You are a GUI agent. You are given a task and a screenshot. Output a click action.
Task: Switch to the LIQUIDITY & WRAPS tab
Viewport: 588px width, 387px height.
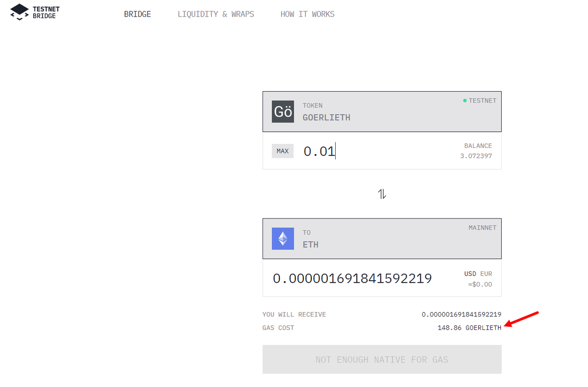pos(216,14)
